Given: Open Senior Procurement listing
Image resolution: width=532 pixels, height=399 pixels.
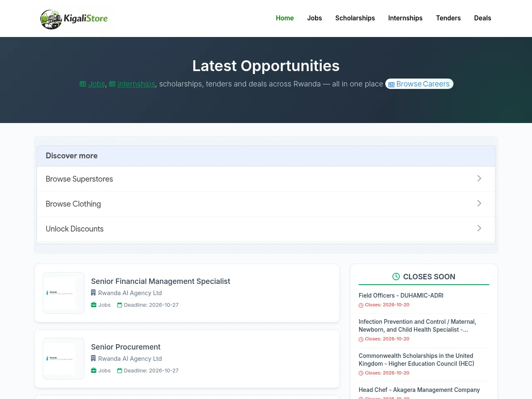Looking at the screenshot, I should pos(126,347).
